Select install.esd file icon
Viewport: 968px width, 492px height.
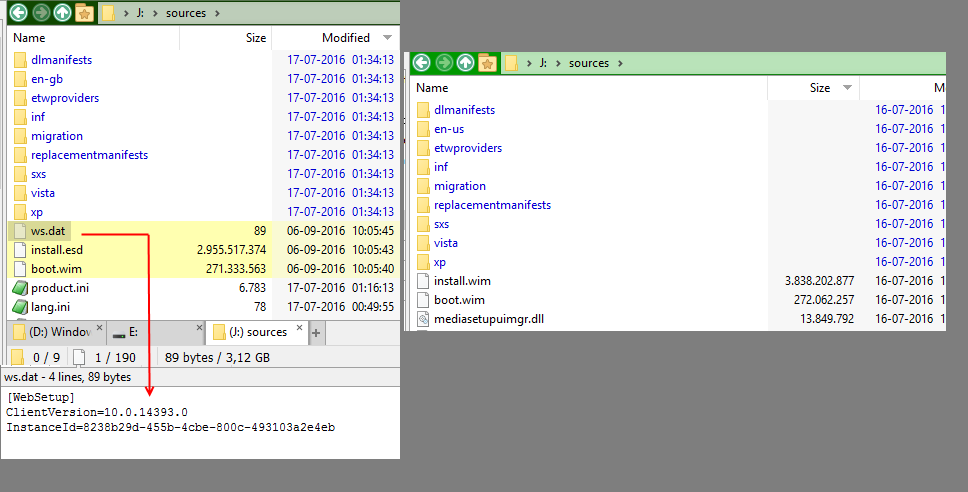coord(20,250)
